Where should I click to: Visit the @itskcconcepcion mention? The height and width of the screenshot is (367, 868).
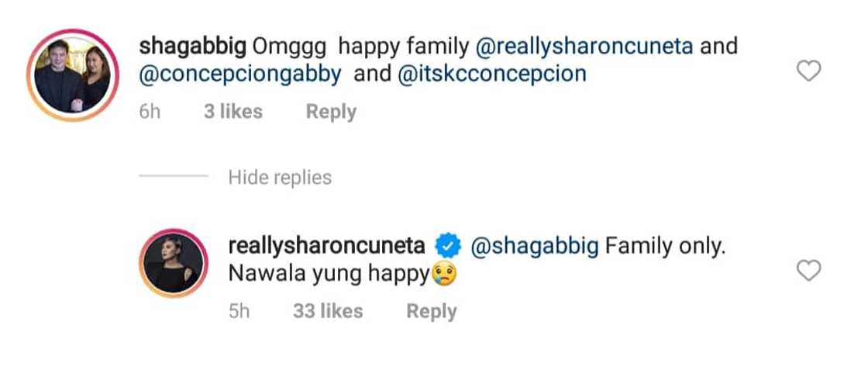click(491, 74)
